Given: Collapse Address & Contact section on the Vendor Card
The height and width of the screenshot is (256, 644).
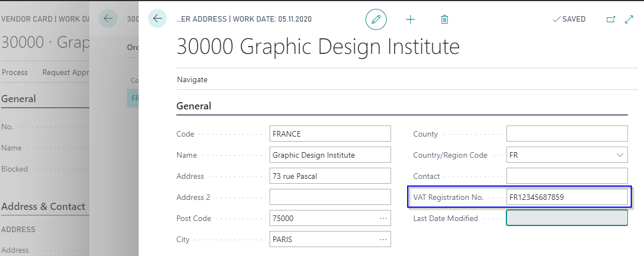Looking at the screenshot, I should coord(43,206).
